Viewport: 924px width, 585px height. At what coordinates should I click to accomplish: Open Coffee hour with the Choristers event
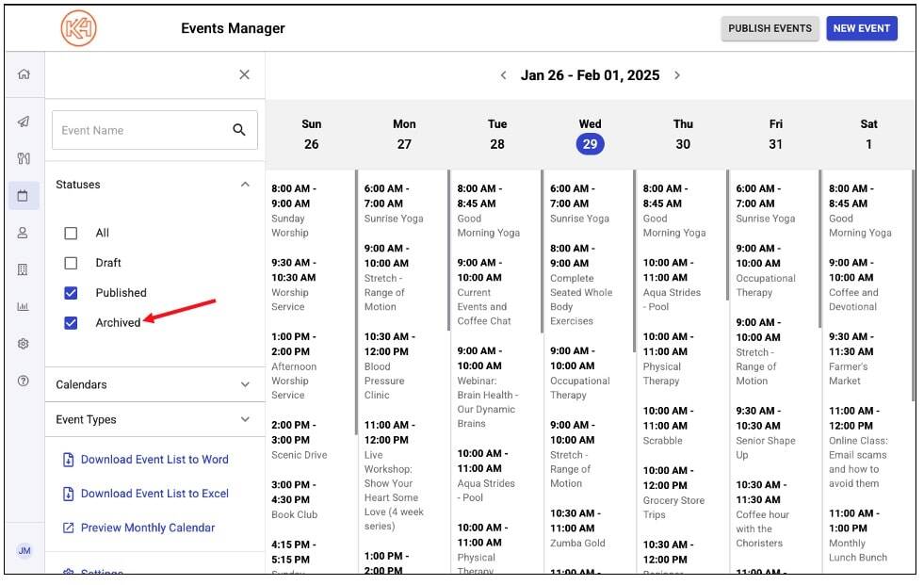pyautogui.click(x=761, y=513)
